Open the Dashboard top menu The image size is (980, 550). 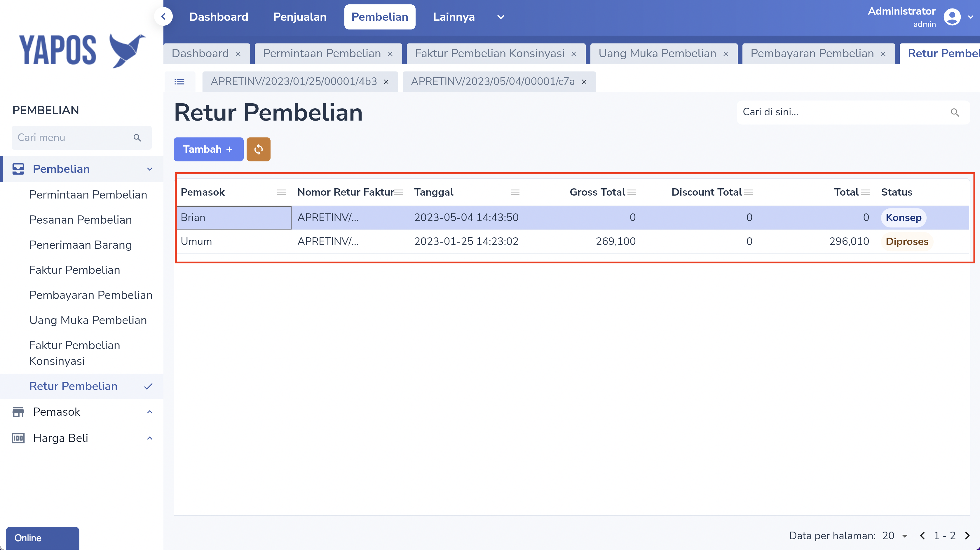click(x=219, y=17)
